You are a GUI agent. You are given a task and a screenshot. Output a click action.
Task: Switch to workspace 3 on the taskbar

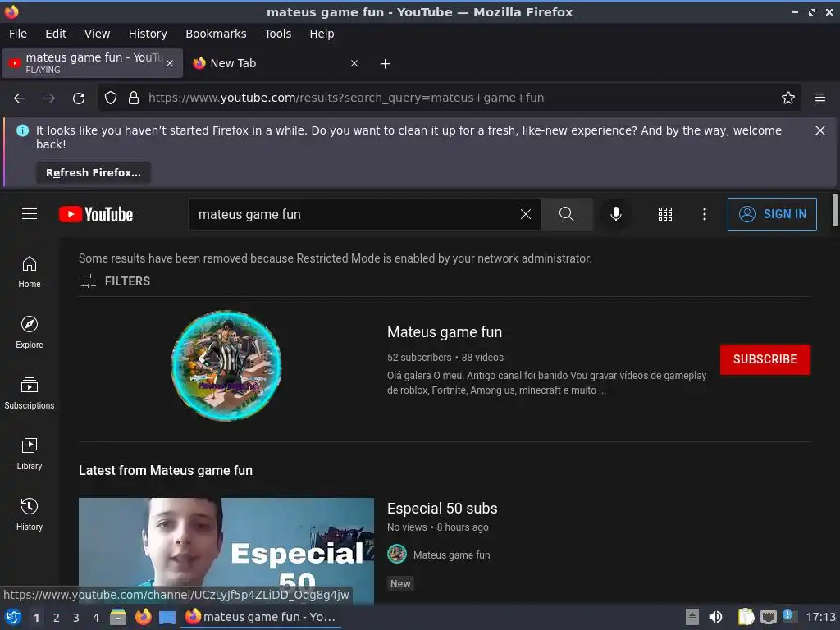(76, 618)
